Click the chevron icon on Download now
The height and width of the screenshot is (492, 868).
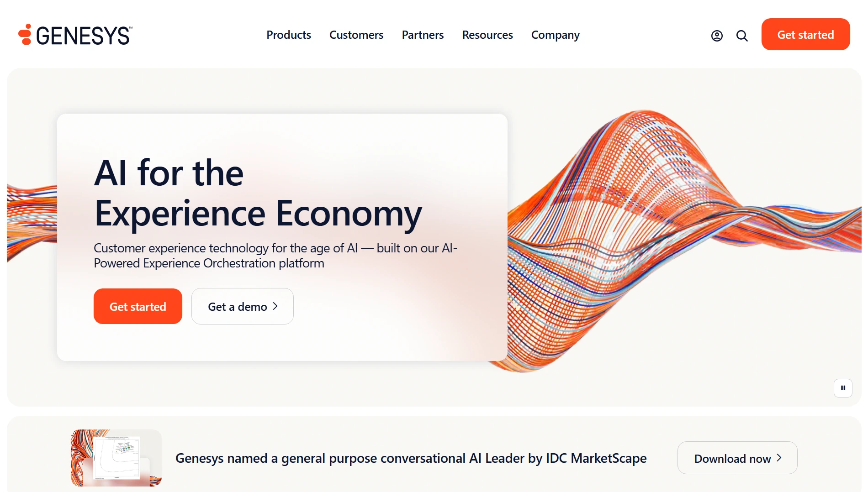[x=780, y=458]
